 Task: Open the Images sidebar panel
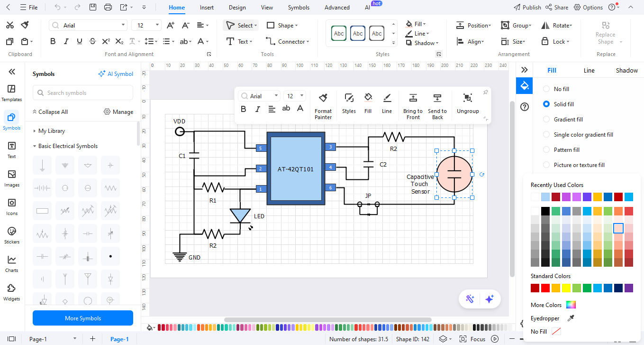pyautogui.click(x=12, y=178)
